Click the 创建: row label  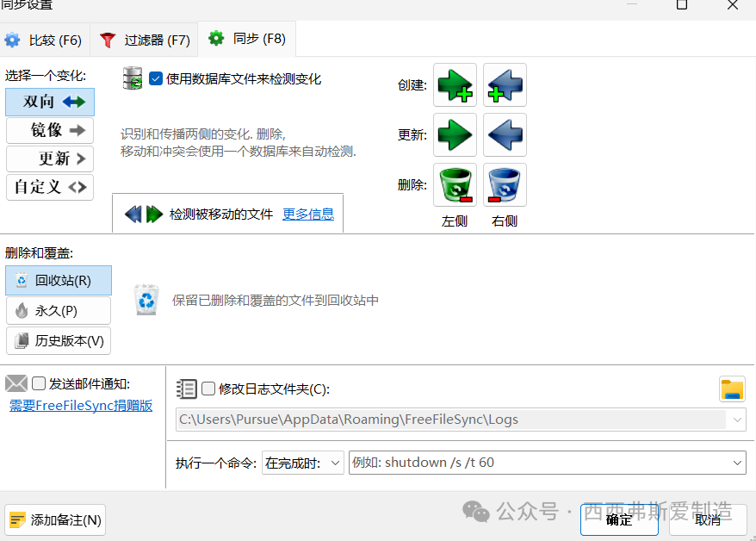click(412, 85)
